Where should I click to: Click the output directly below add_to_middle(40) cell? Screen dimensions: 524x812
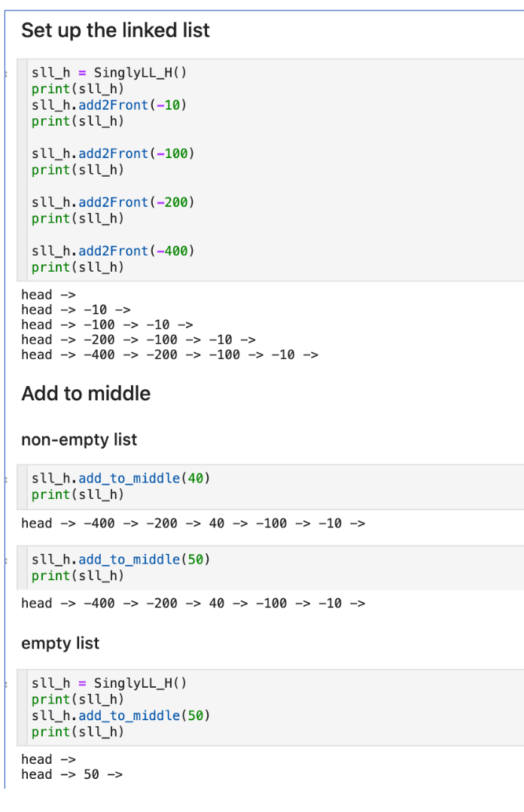point(193,524)
